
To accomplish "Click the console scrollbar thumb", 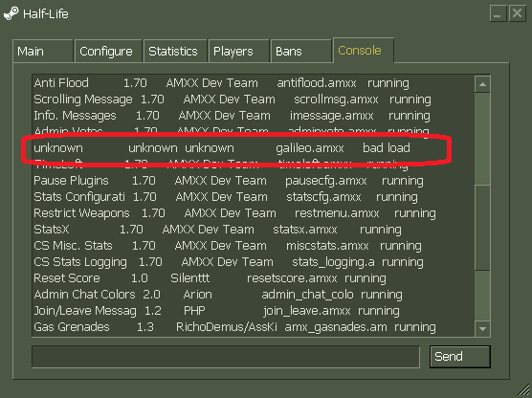I will tap(482, 228).
